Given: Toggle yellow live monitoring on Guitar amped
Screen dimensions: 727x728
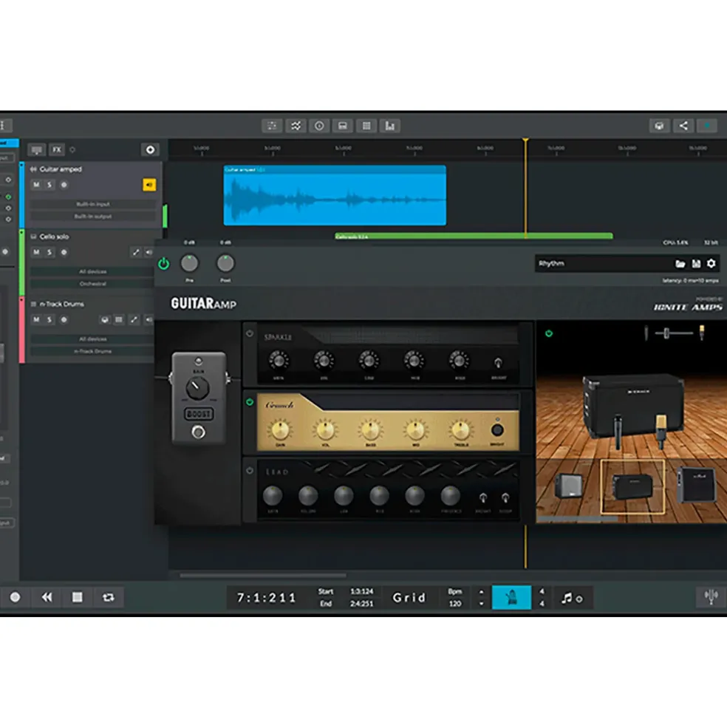Looking at the screenshot, I should coord(149,185).
